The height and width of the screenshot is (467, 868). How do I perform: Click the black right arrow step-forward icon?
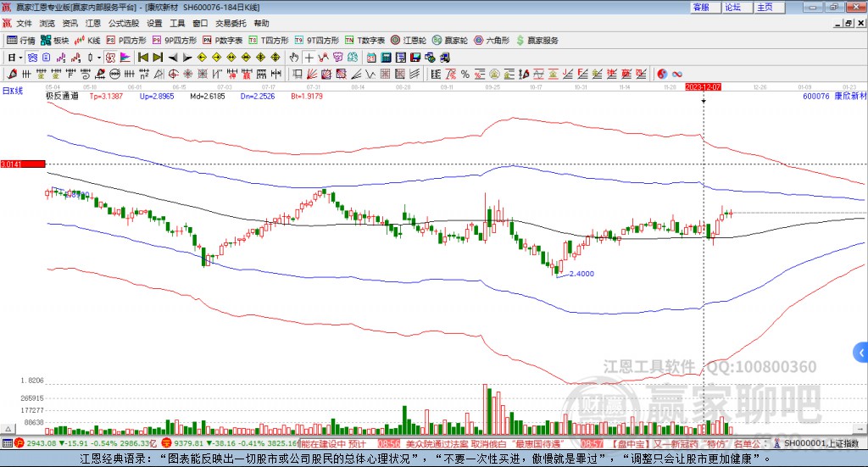point(187,58)
